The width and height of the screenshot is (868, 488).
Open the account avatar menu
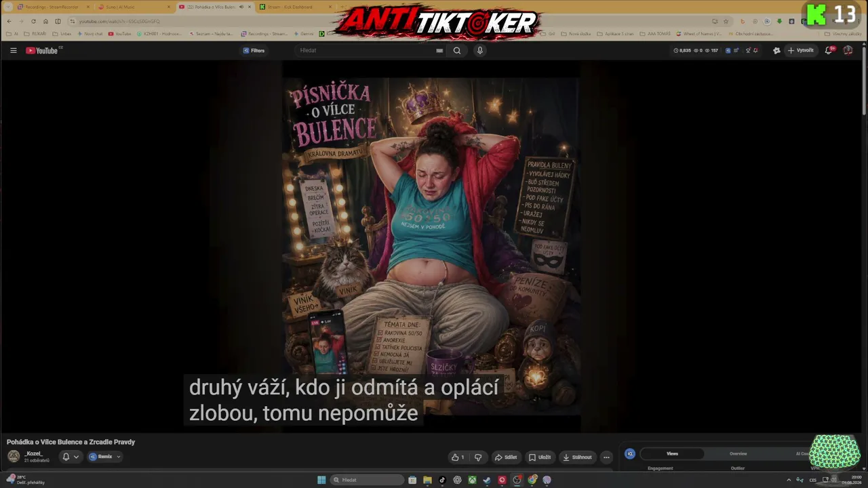(x=848, y=50)
